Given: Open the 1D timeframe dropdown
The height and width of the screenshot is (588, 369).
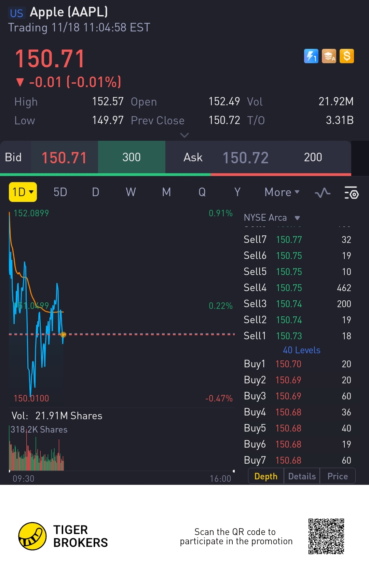Looking at the screenshot, I should pyautogui.click(x=23, y=192).
